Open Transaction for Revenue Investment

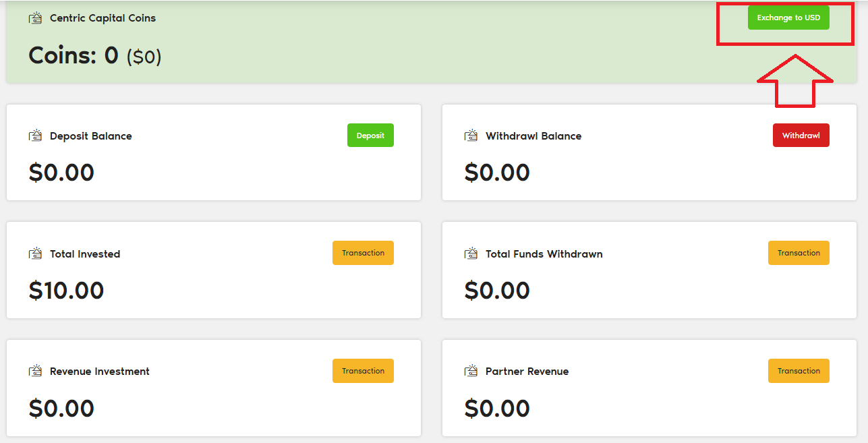(x=363, y=371)
